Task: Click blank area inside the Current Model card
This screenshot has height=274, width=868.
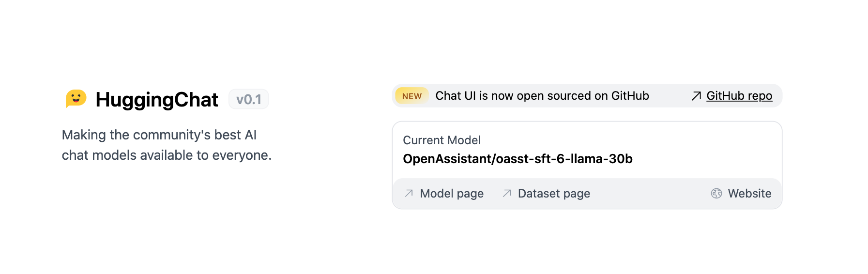Action: (x=702, y=150)
